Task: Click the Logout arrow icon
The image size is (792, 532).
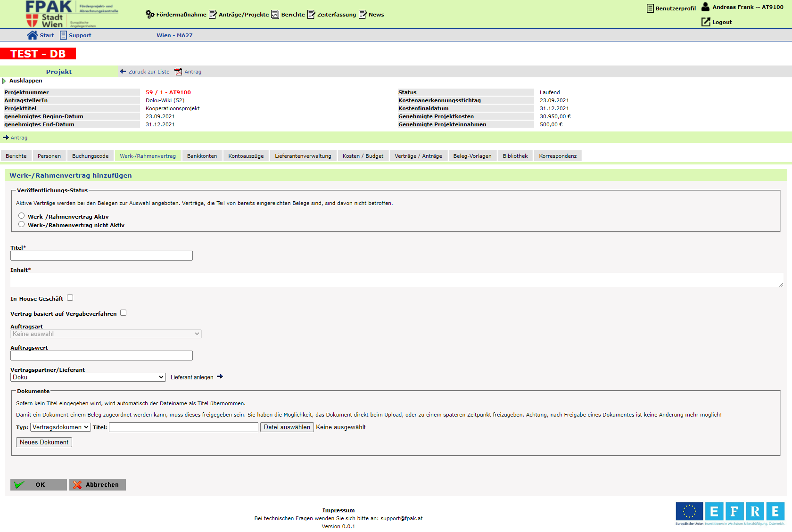Action: (x=706, y=22)
